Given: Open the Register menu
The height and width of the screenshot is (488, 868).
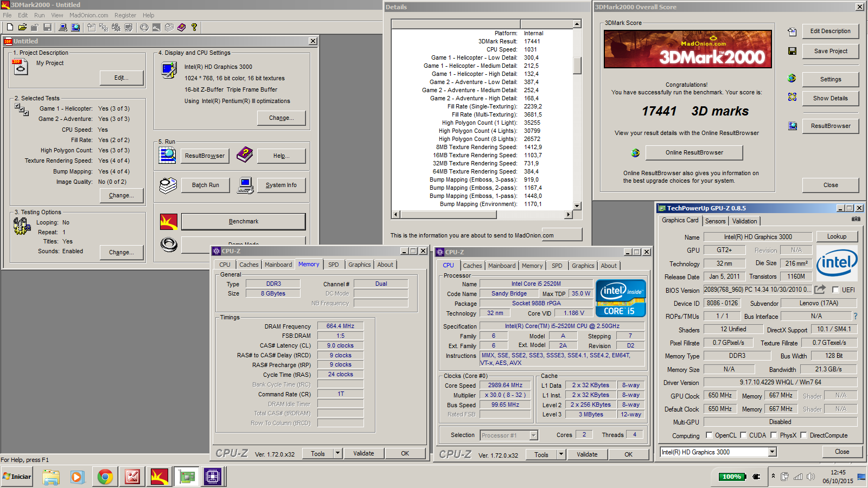Looking at the screenshot, I should [125, 15].
